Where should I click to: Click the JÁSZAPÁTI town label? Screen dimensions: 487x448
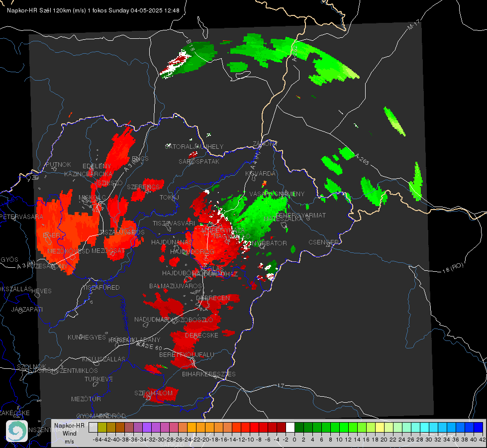[27, 309]
